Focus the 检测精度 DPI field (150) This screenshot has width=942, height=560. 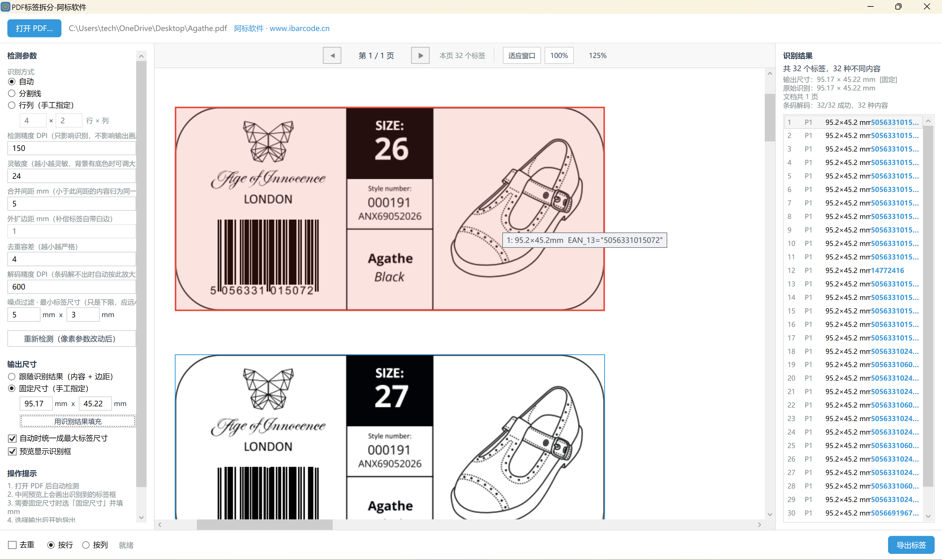(x=72, y=148)
